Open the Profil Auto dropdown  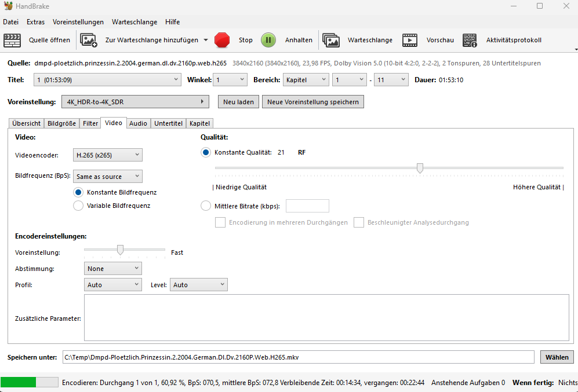113,284
